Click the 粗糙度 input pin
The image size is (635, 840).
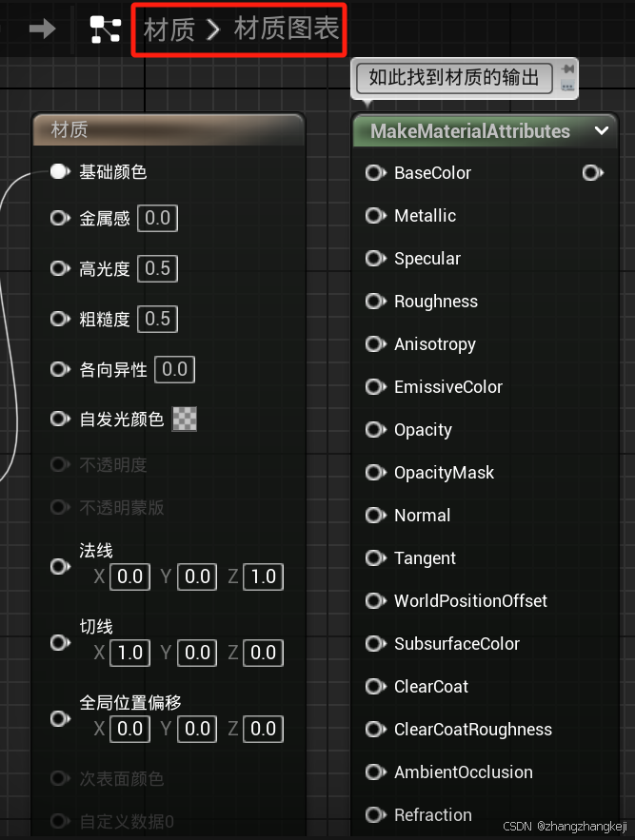[60, 319]
